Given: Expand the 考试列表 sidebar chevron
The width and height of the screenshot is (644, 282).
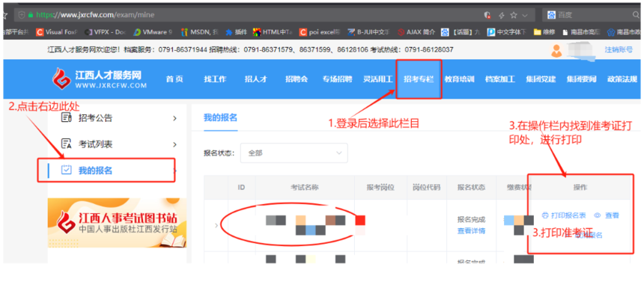Looking at the screenshot, I should tap(174, 144).
